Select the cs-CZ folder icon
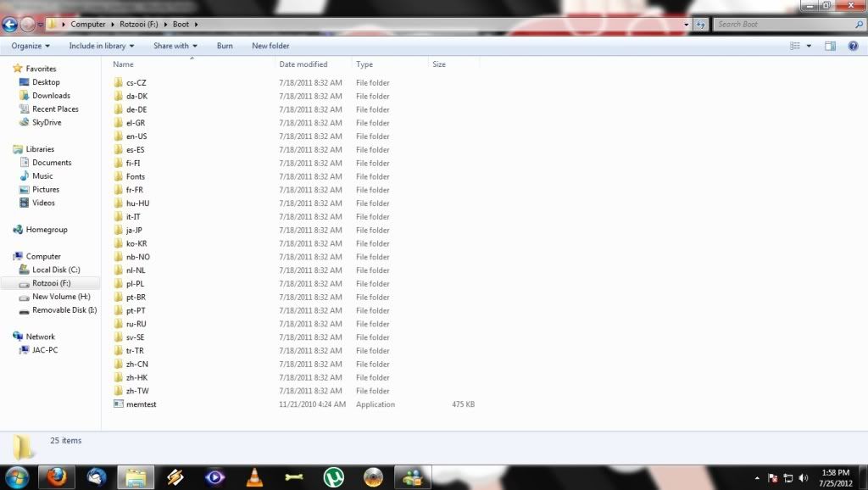Viewport: 868px width, 490px height. tap(118, 82)
